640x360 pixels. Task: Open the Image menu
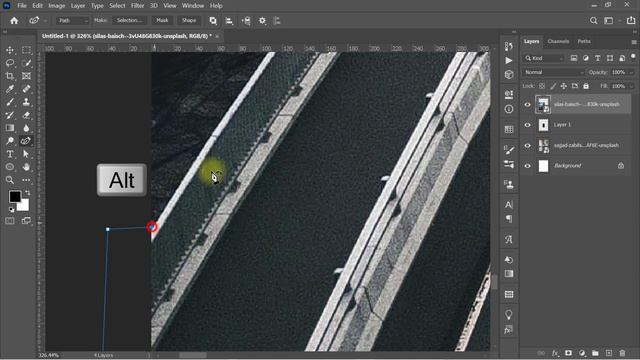pos(57,6)
